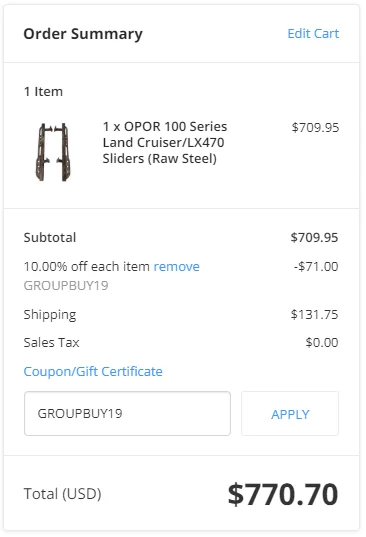Apply the coupon with APPLY button
The height and width of the screenshot is (537, 366).
[x=290, y=414]
